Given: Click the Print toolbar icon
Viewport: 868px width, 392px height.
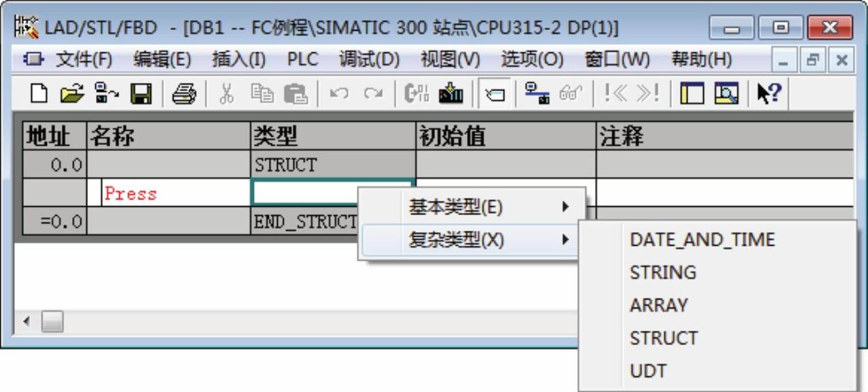Looking at the screenshot, I should click(184, 94).
